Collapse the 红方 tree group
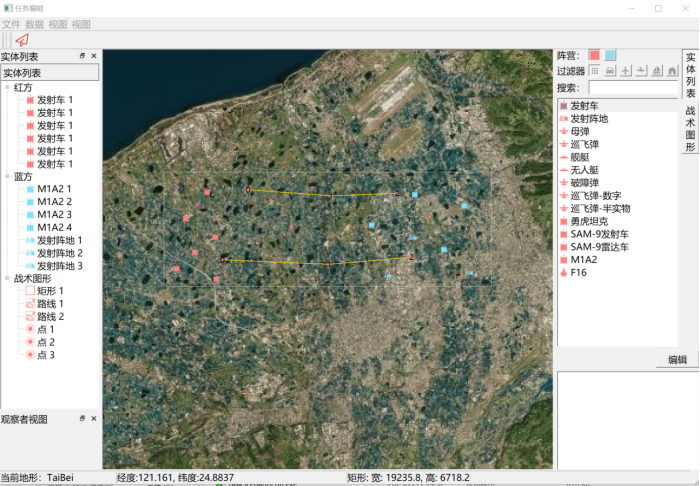 pyautogui.click(x=8, y=88)
